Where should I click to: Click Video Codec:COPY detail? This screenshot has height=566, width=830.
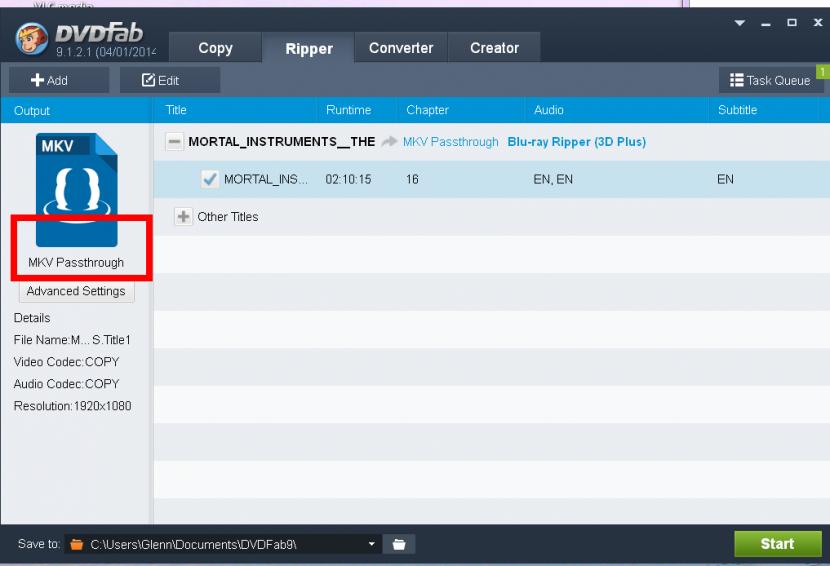(66, 362)
